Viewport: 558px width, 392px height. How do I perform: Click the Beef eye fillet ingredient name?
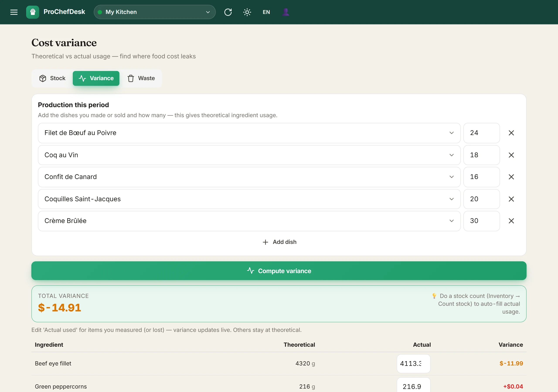click(x=53, y=363)
